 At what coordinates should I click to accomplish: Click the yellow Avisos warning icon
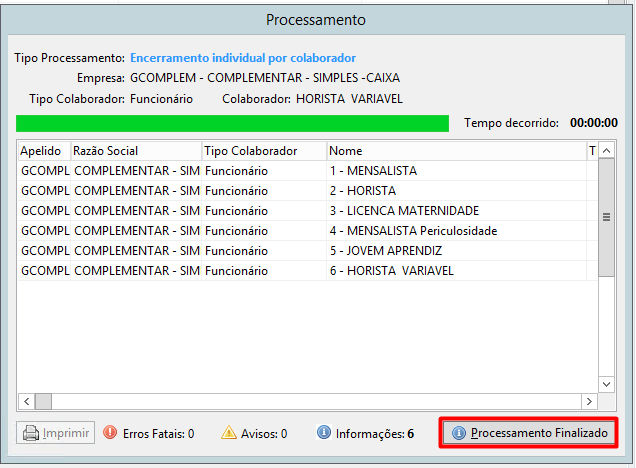229,432
